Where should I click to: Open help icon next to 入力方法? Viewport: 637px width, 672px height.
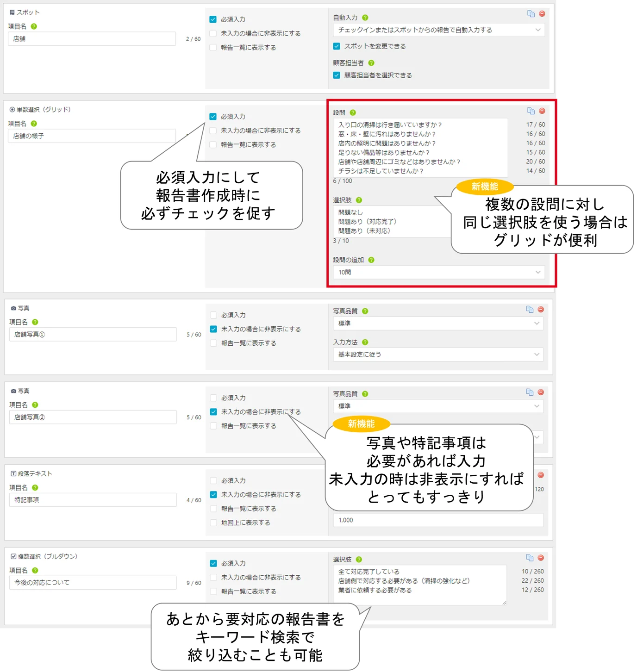(x=365, y=342)
